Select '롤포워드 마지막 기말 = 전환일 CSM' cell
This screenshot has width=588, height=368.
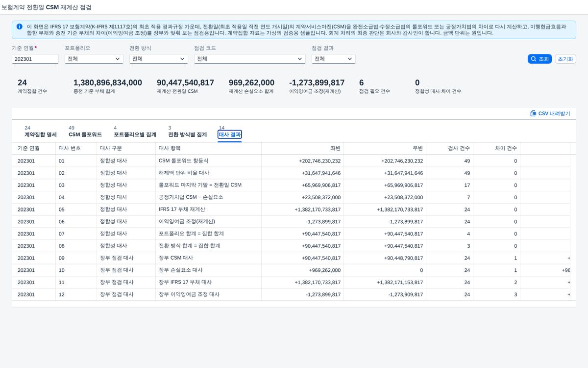[208, 185]
